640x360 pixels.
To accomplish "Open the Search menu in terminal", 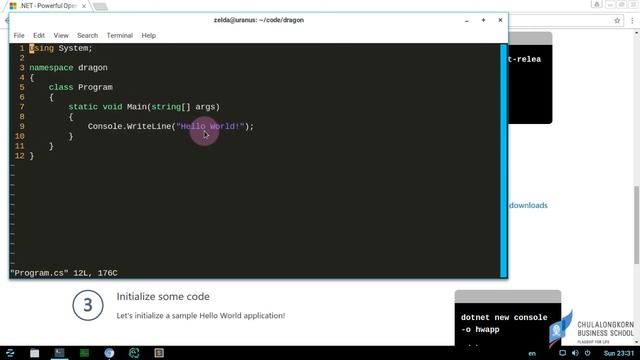I will 87,36.
